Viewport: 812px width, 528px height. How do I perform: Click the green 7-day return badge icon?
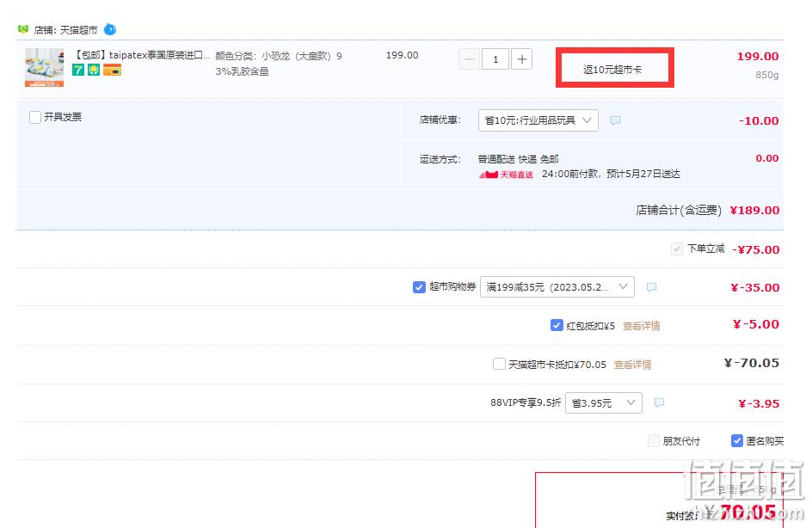tap(78, 70)
